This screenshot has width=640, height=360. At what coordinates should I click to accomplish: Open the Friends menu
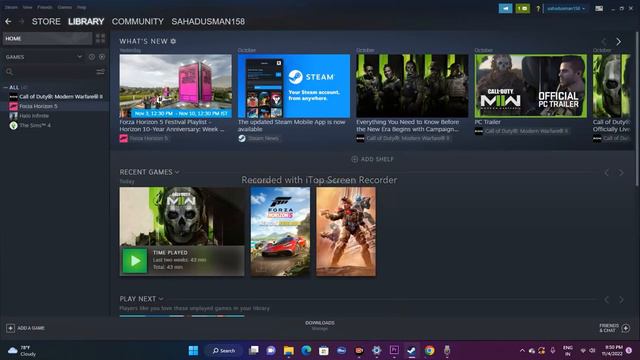click(x=45, y=7)
